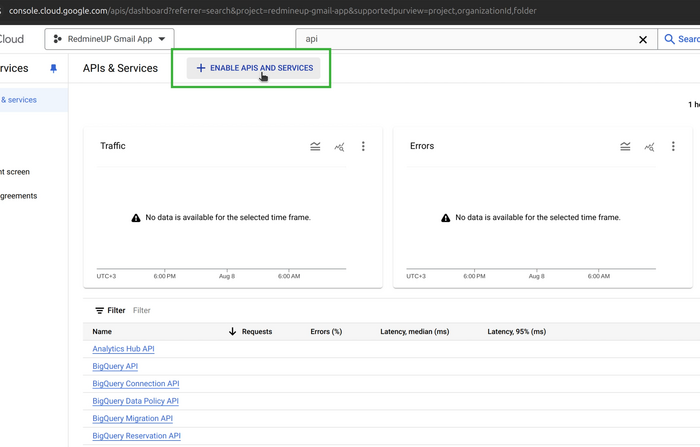
Task: Open more options menu on Errors chart
Action: pyautogui.click(x=673, y=147)
